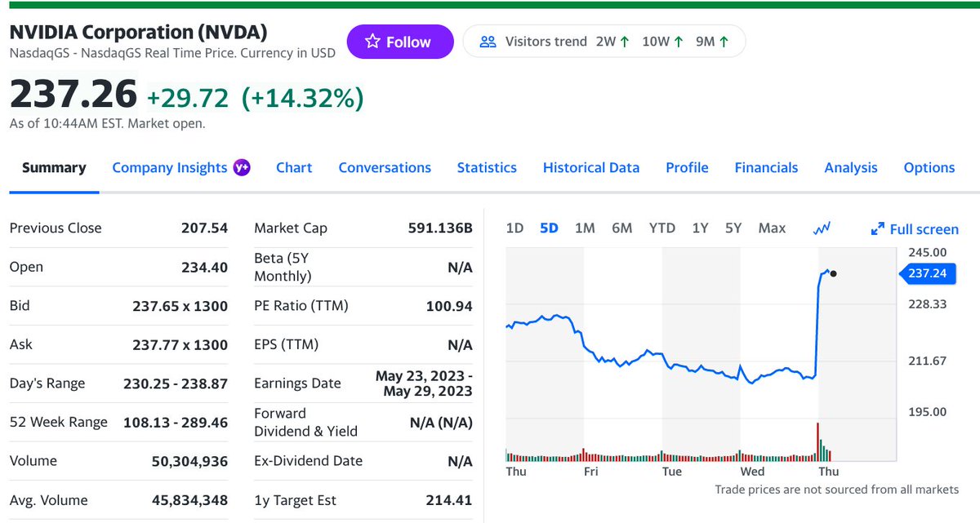Click the full screen expand arrows icon

[x=878, y=229]
